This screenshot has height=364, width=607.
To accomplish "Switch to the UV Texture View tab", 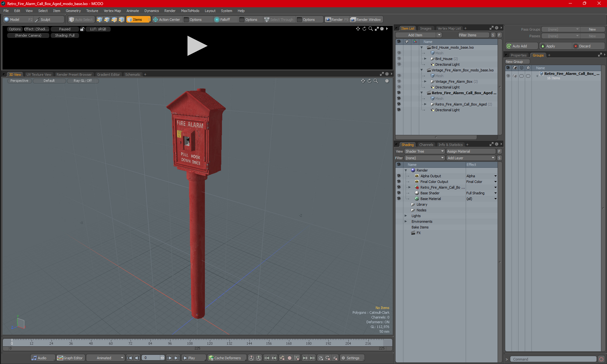I will (38, 75).
